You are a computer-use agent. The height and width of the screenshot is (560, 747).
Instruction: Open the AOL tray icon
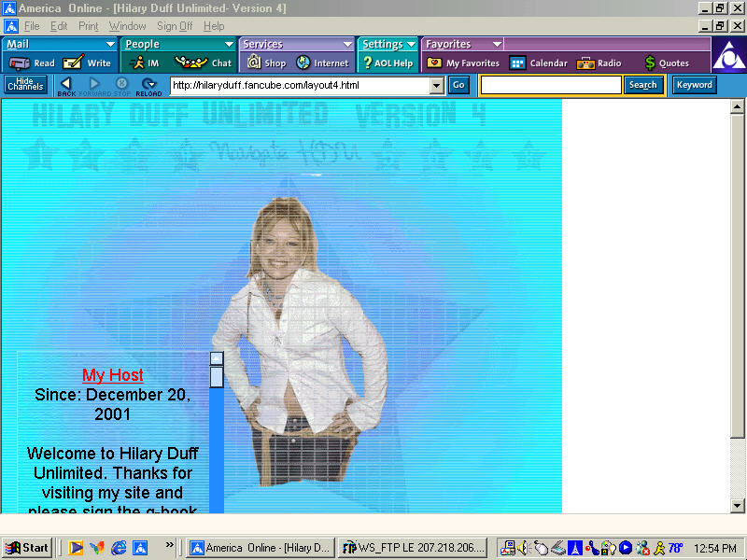(575, 548)
